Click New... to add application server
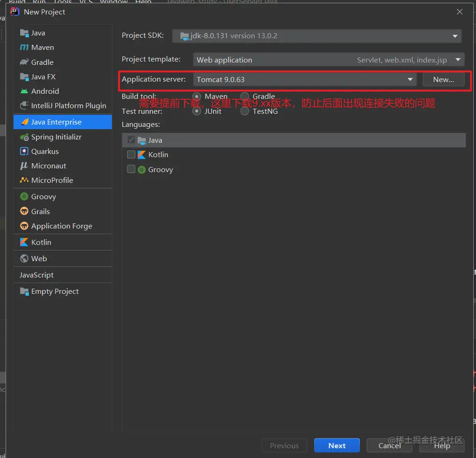Image resolution: width=476 pixels, height=458 pixels. tap(443, 80)
